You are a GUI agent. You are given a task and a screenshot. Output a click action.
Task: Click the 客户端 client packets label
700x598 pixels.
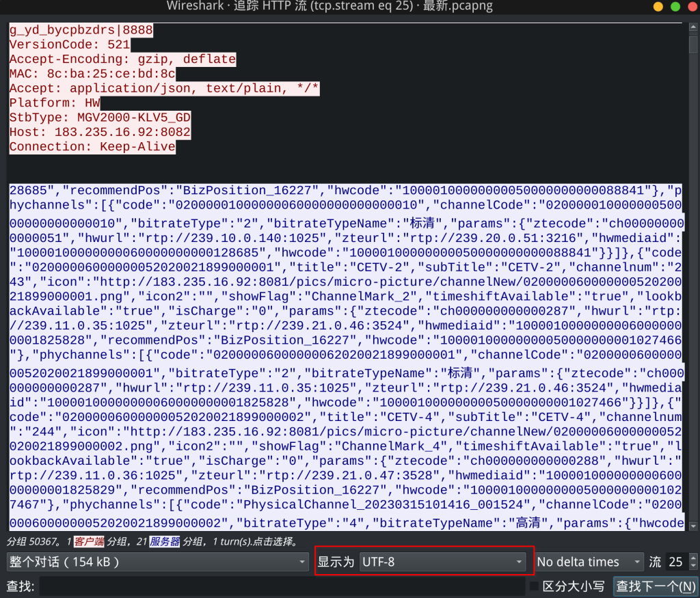[x=89, y=542]
